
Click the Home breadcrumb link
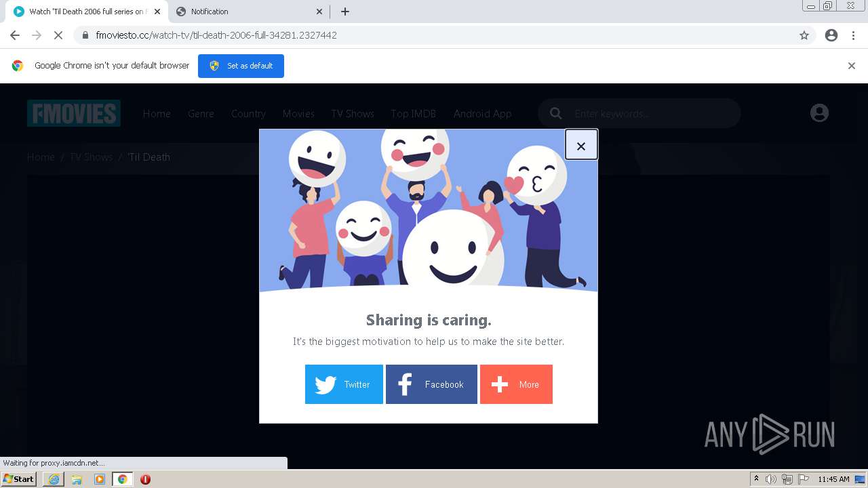coord(41,157)
